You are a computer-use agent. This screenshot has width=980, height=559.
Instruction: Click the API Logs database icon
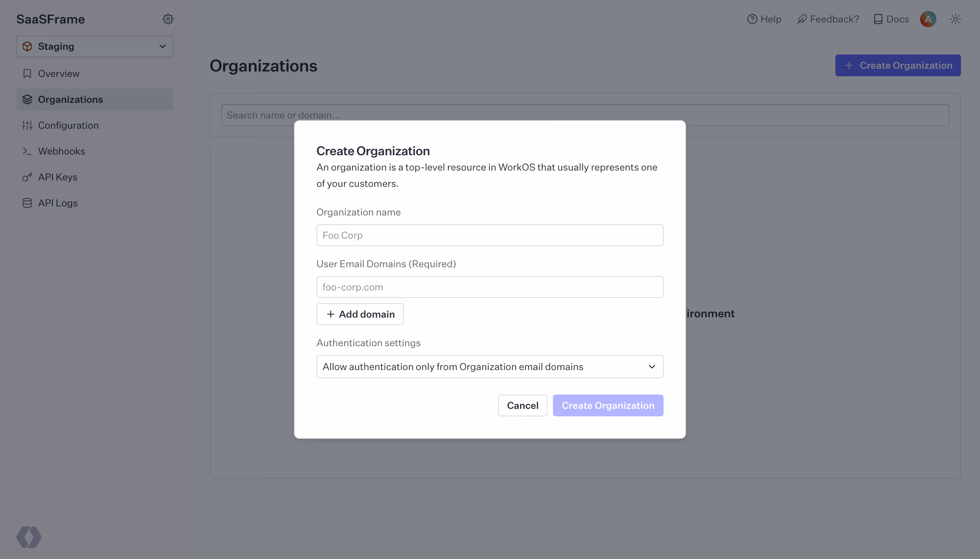[x=27, y=203]
